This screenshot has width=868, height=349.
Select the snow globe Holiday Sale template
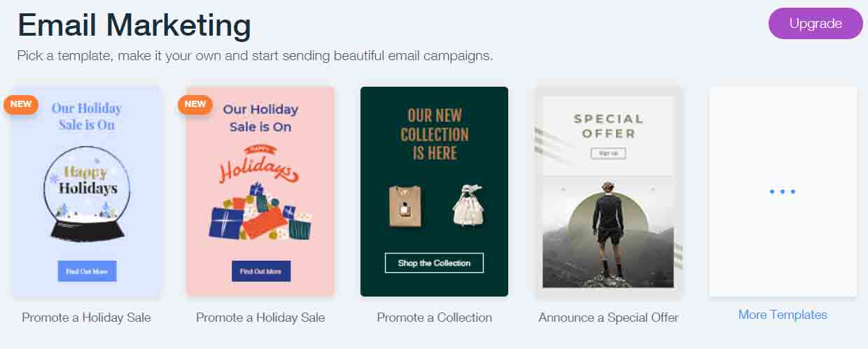[x=87, y=192]
